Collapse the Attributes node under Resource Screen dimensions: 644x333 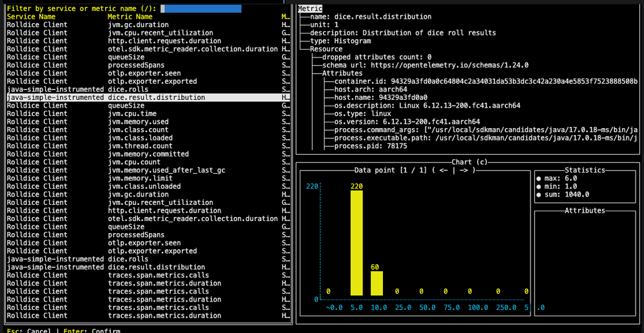coord(342,73)
